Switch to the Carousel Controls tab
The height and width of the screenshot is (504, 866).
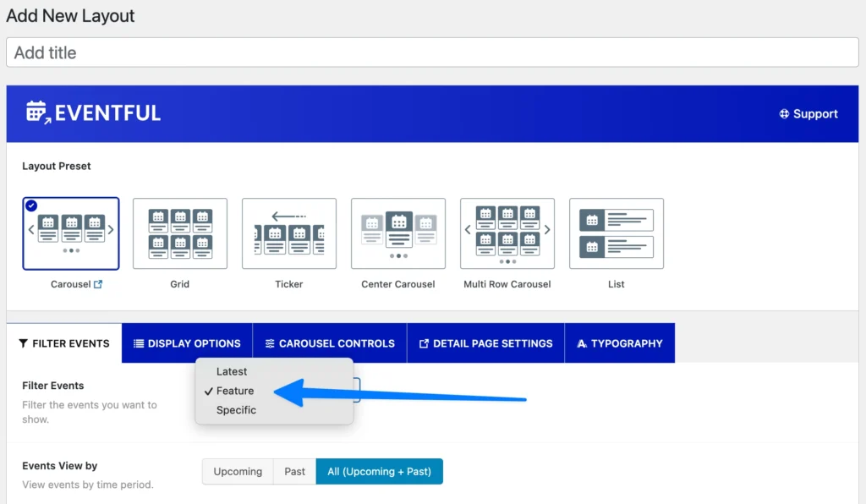330,343
